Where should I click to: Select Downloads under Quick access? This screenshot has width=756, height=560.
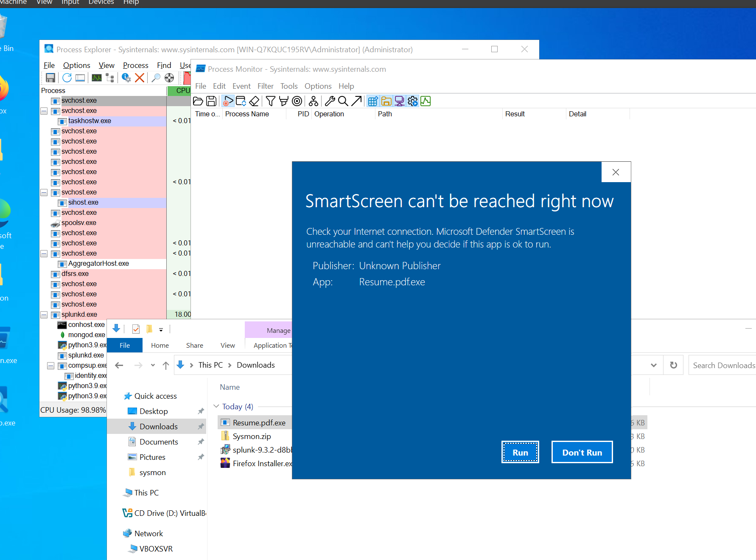pos(157,426)
